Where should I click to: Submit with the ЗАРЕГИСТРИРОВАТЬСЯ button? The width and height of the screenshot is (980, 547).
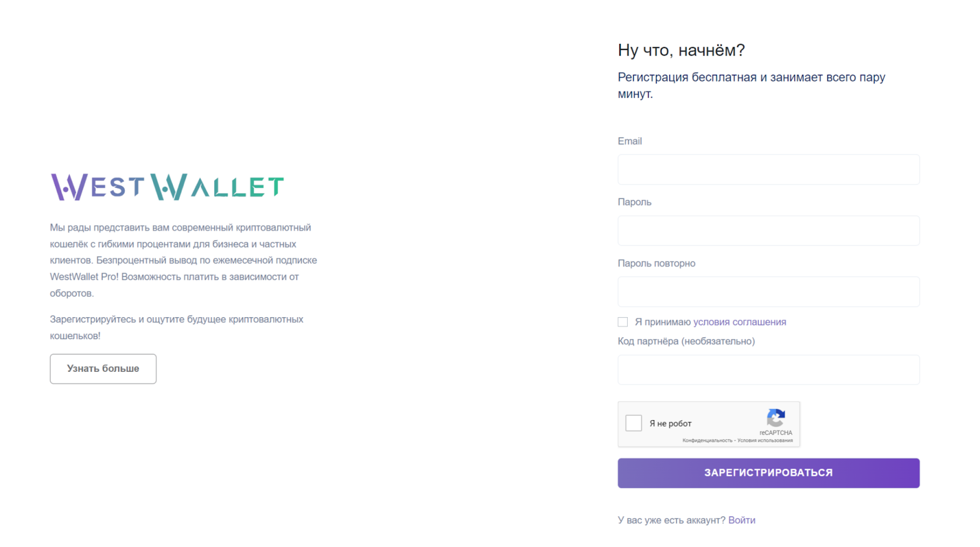(x=768, y=473)
